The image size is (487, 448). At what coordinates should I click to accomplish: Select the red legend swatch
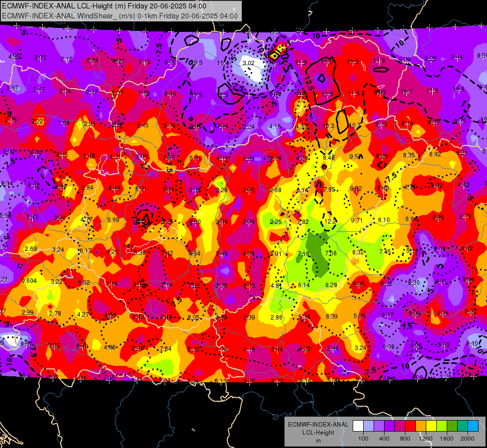[x=410, y=426]
